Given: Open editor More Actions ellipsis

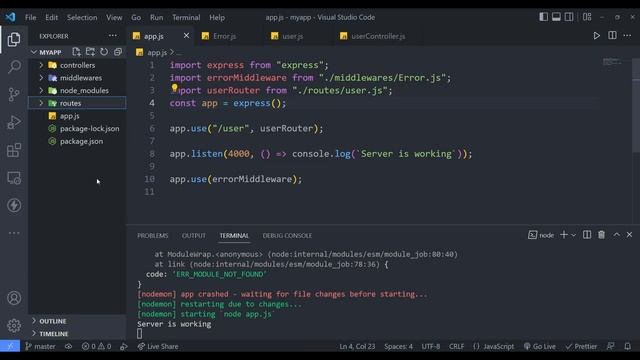Looking at the screenshot, I should [627, 36].
